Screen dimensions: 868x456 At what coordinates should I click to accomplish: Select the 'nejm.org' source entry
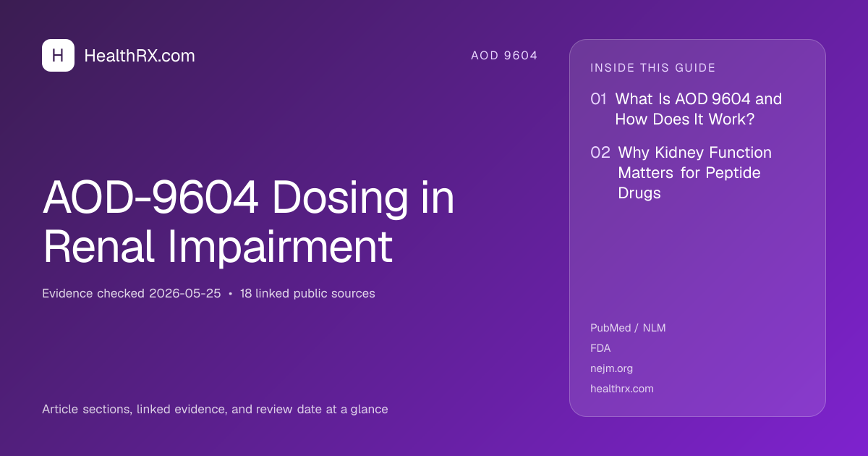tap(611, 368)
